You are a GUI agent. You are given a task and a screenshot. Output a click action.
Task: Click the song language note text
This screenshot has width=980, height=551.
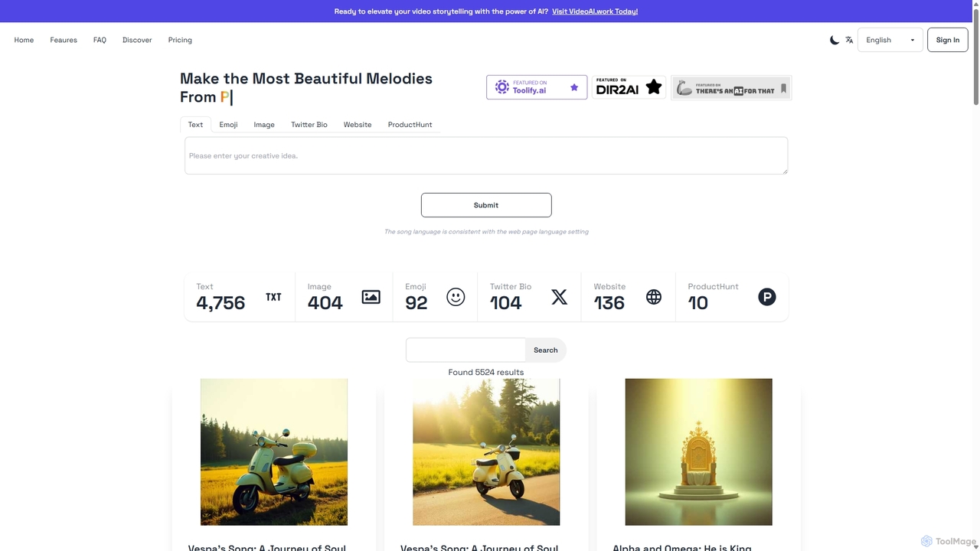[486, 231]
